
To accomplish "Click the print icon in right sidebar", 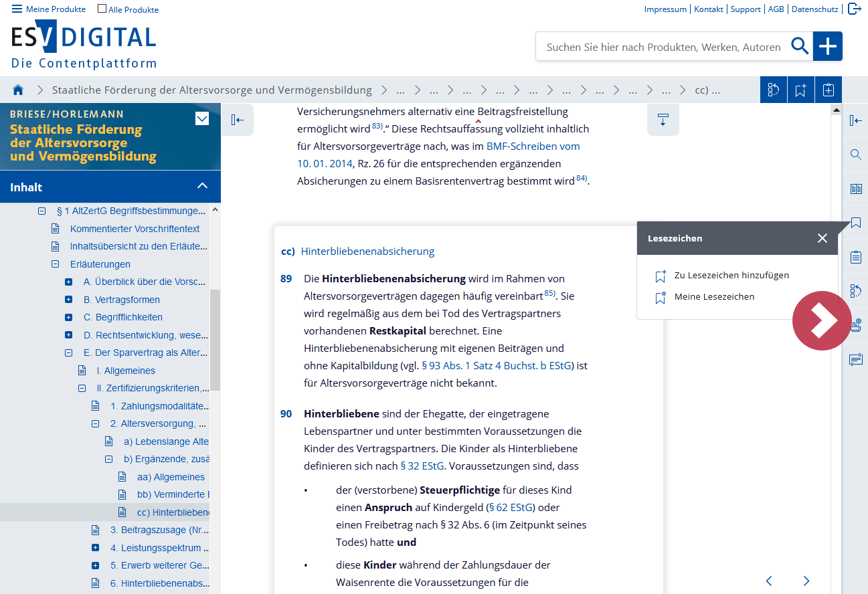I will [x=856, y=326].
